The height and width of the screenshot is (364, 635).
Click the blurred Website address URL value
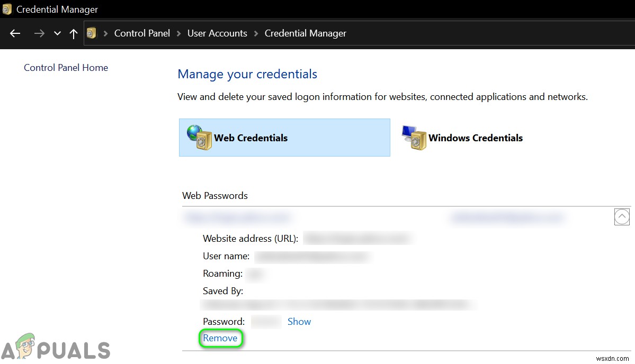coord(357,239)
